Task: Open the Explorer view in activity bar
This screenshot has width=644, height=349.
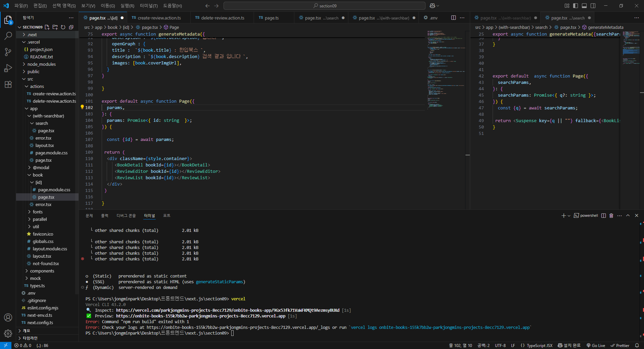Action: coord(8,20)
